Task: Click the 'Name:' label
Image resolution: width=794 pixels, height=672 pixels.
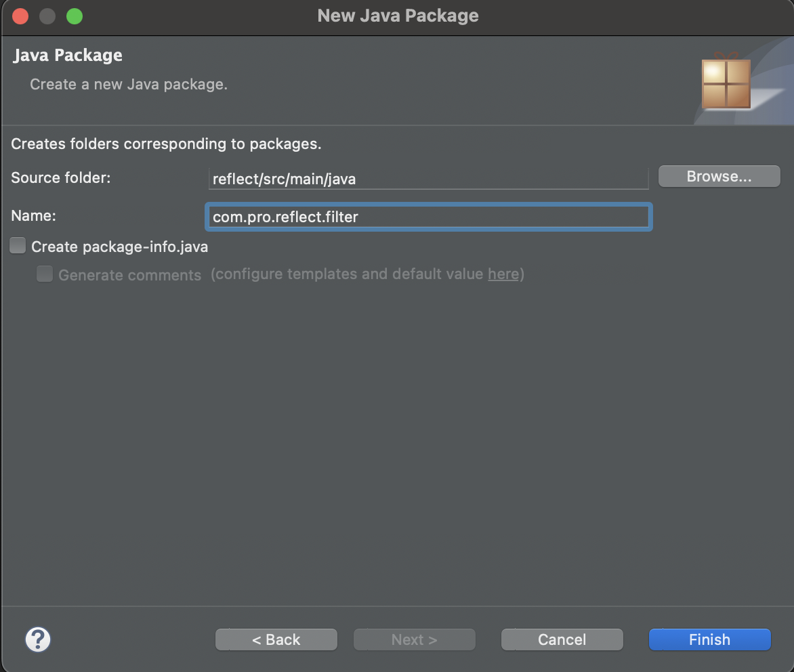Action: pyautogui.click(x=33, y=215)
